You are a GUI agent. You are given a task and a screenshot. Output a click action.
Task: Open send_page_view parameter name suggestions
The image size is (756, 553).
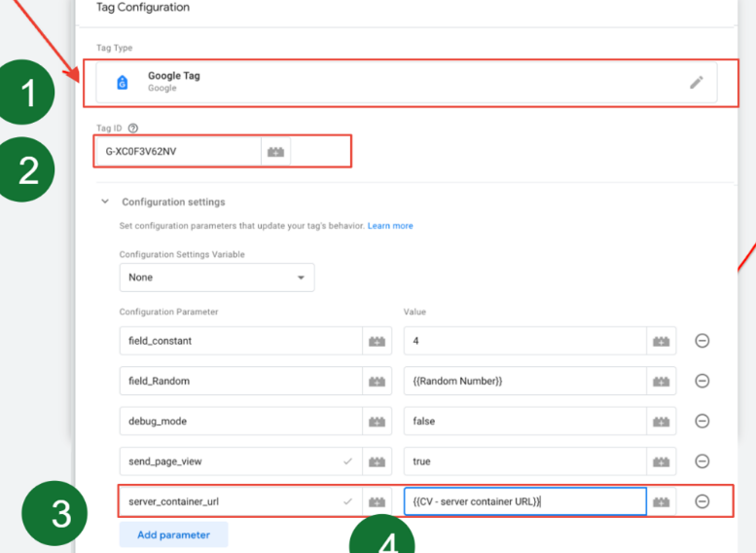point(347,461)
